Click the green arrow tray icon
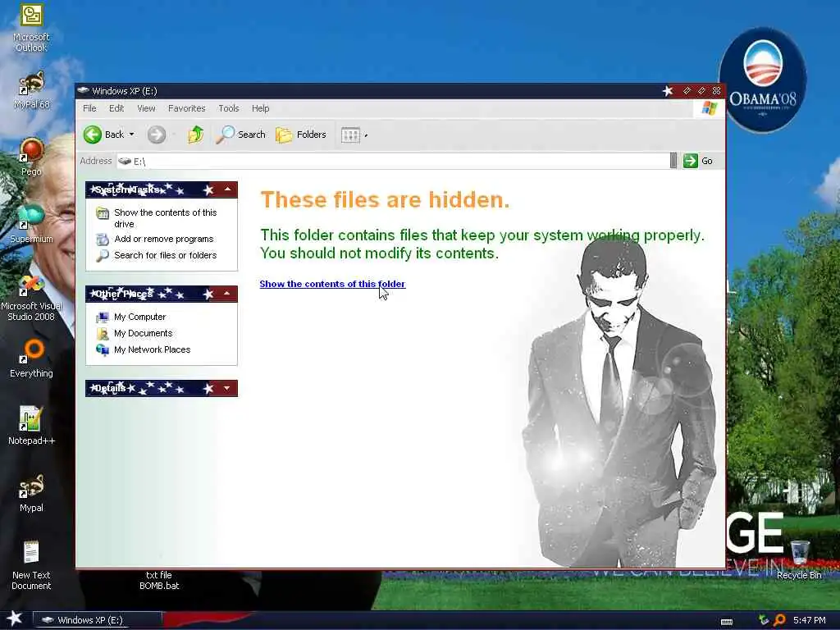 pyautogui.click(x=764, y=620)
